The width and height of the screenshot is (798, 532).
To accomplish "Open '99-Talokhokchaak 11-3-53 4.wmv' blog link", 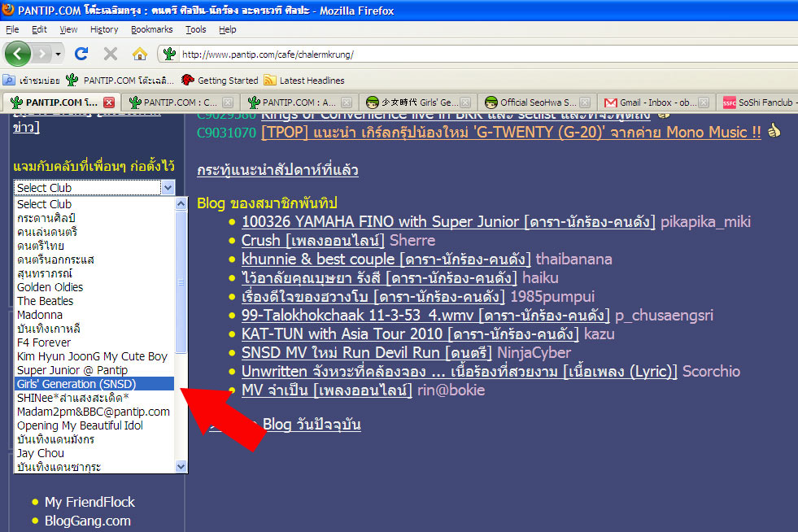I will 425,315.
